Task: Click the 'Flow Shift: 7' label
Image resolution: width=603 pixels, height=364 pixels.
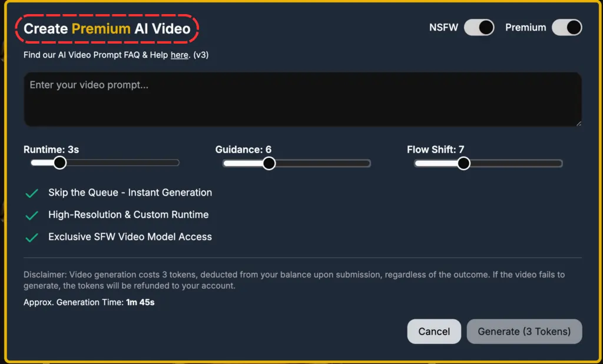Action: point(435,149)
